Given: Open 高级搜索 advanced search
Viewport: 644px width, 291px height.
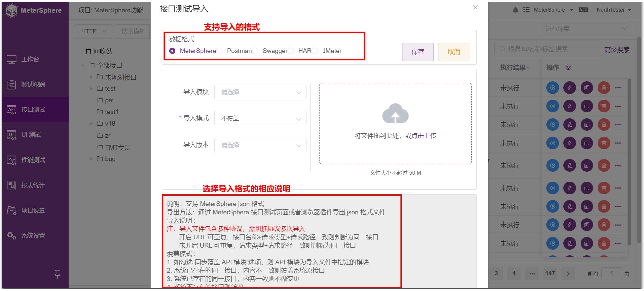Looking at the screenshot, I should pos(617,50).
